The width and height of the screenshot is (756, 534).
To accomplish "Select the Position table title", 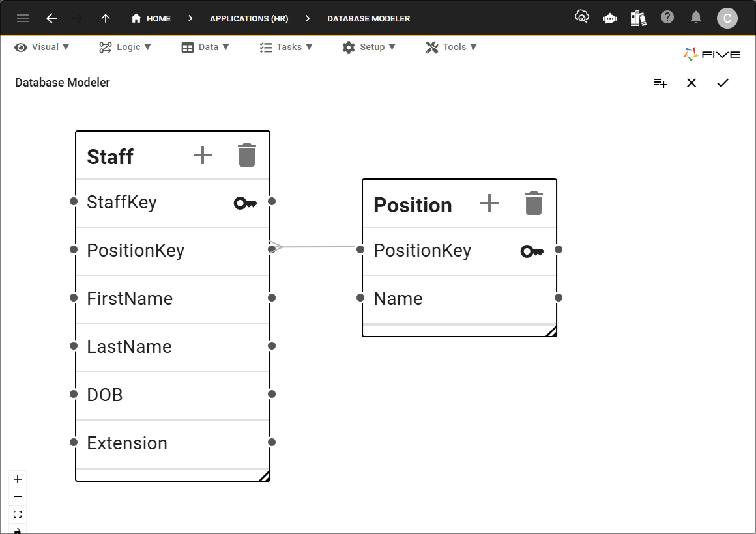I will pyautogui.click(x=413, y=205).
